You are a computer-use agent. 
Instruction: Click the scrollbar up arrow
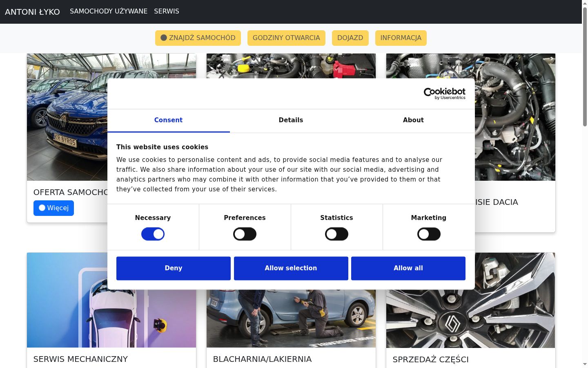pos(585,3)
